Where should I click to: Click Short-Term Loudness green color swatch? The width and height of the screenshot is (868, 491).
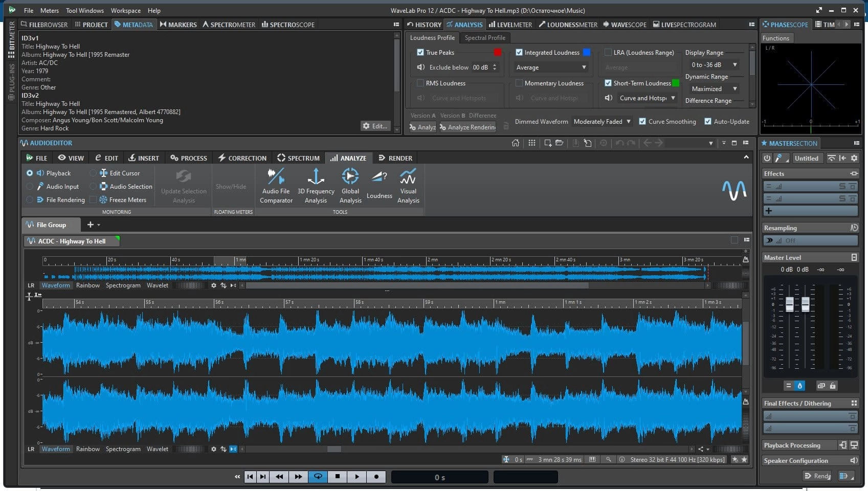[676, 83]
